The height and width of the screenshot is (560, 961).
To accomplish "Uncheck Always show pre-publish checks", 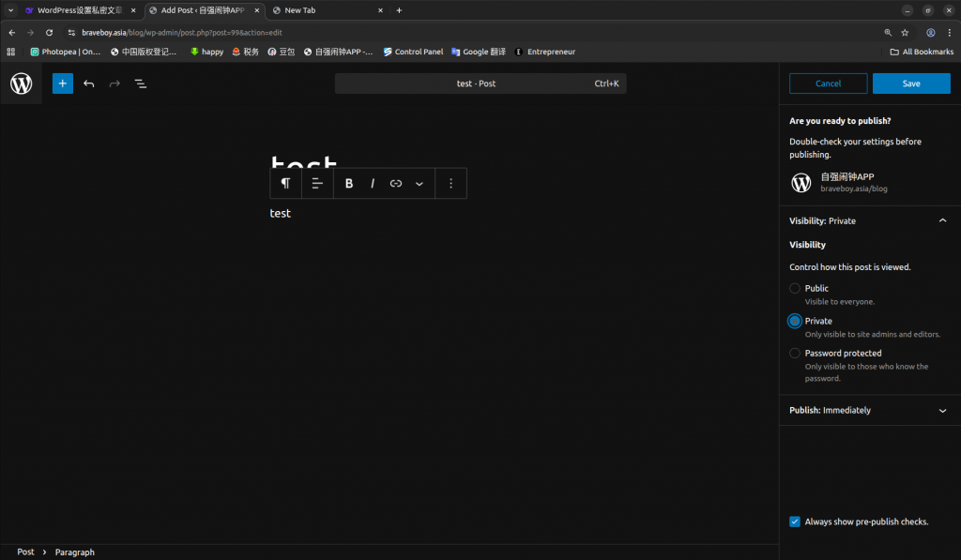I will (795, 522).
